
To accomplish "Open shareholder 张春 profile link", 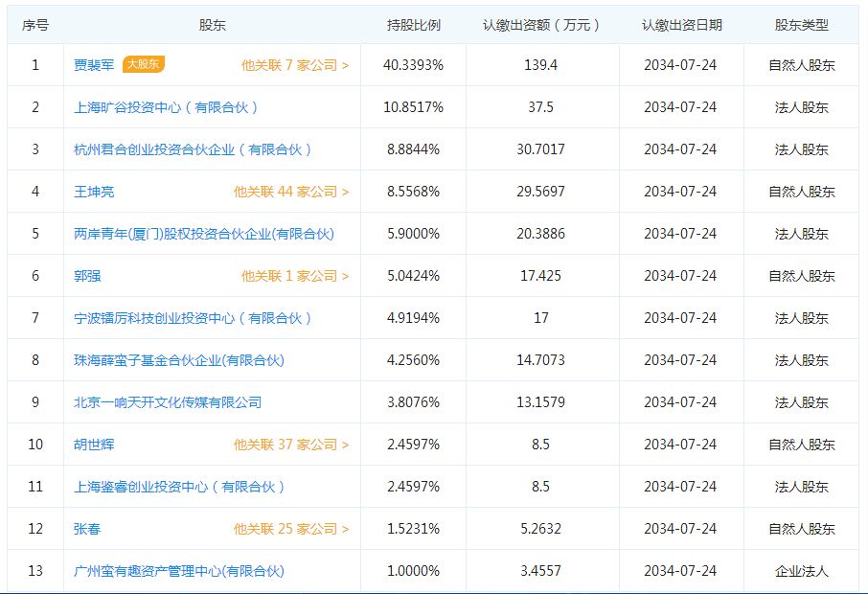I will point(87,529).
